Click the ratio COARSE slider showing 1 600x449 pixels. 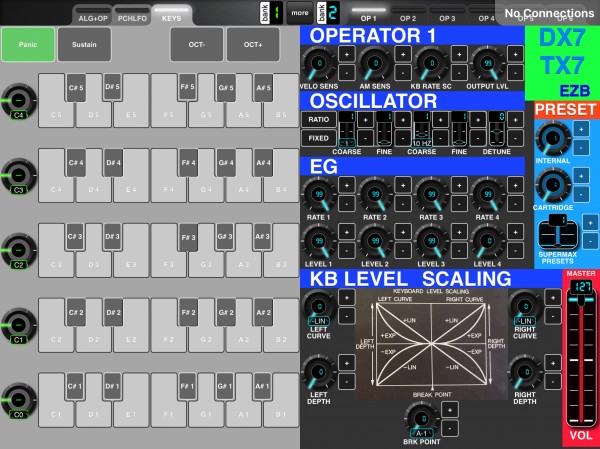point(347,129)
